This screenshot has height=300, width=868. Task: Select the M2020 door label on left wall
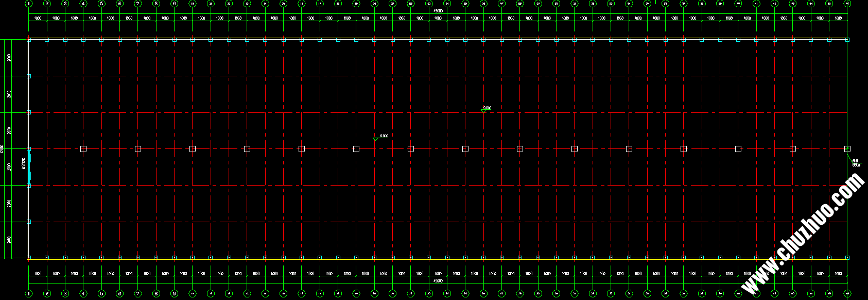24,164
